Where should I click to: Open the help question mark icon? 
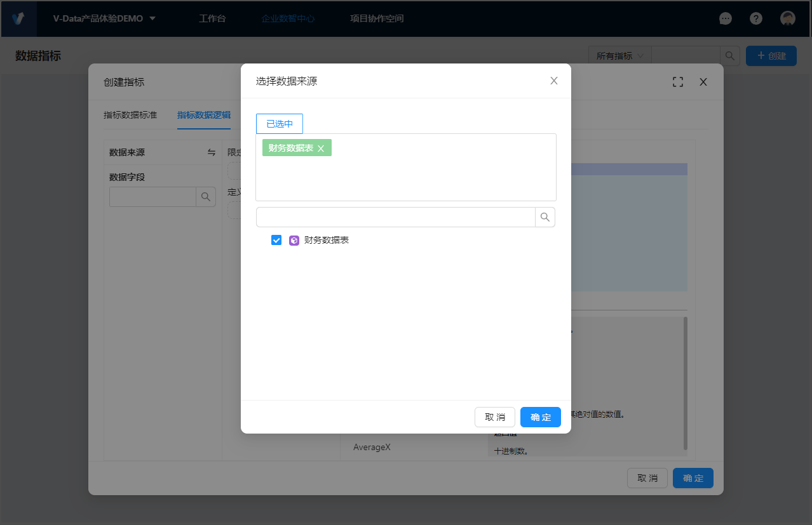[755, 18]
